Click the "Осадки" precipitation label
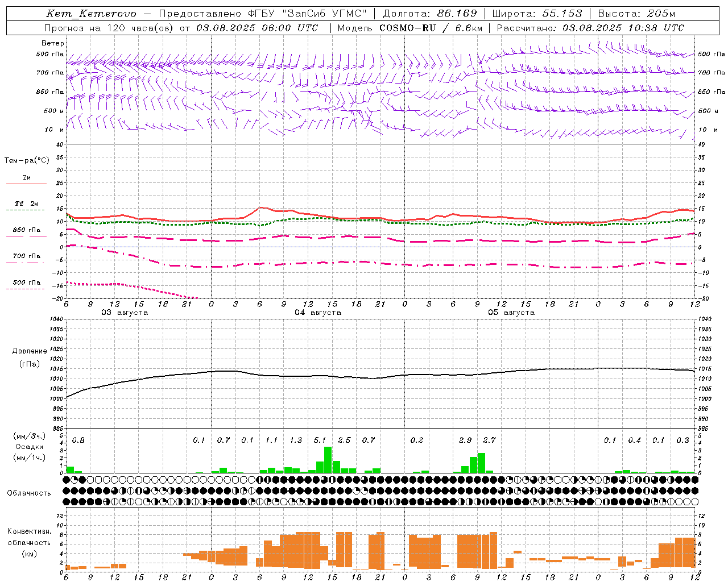This screenshot has height=582, width=728. pyautogui.click(x=30, y=447)
